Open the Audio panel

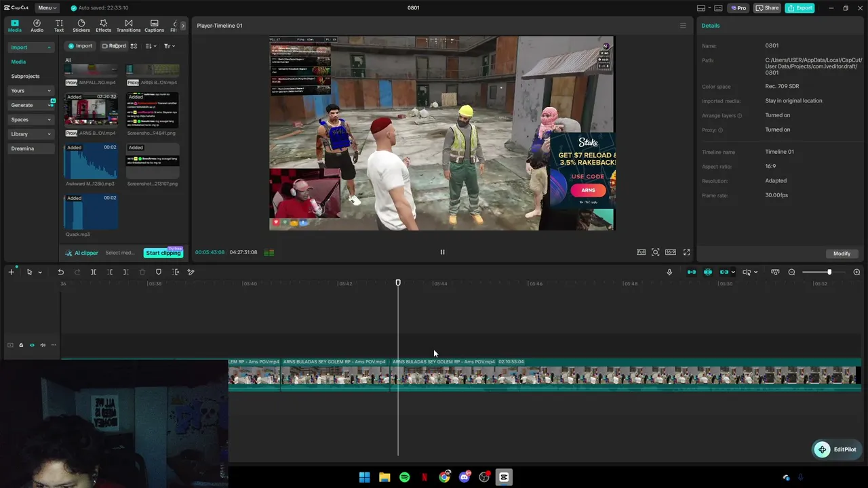click(x=37, y=26)
